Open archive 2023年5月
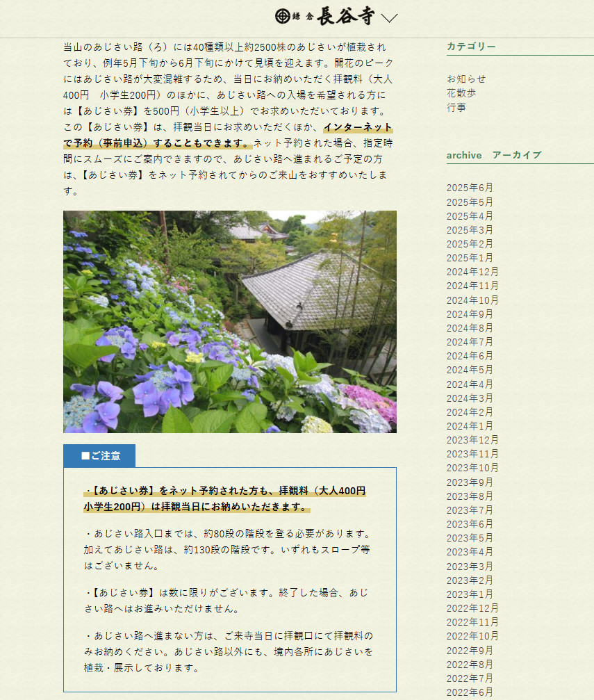594x700 pixels. tap(470, 538)
